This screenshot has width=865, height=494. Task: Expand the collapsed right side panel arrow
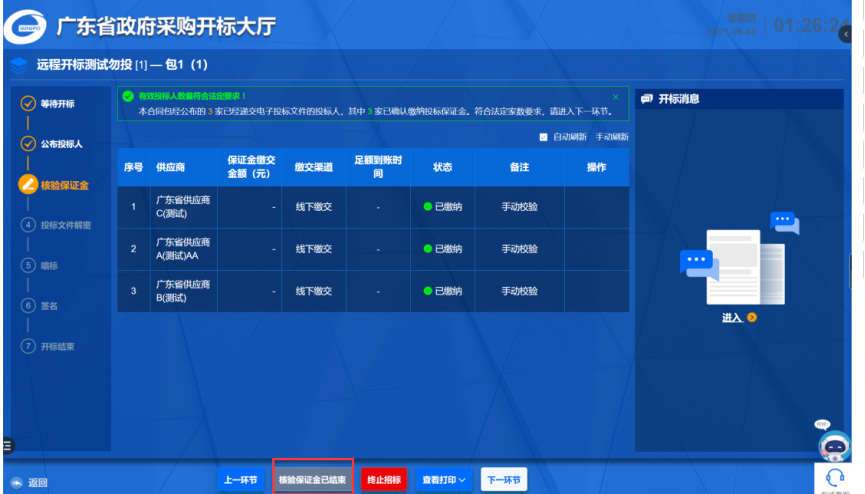point(845,34)
